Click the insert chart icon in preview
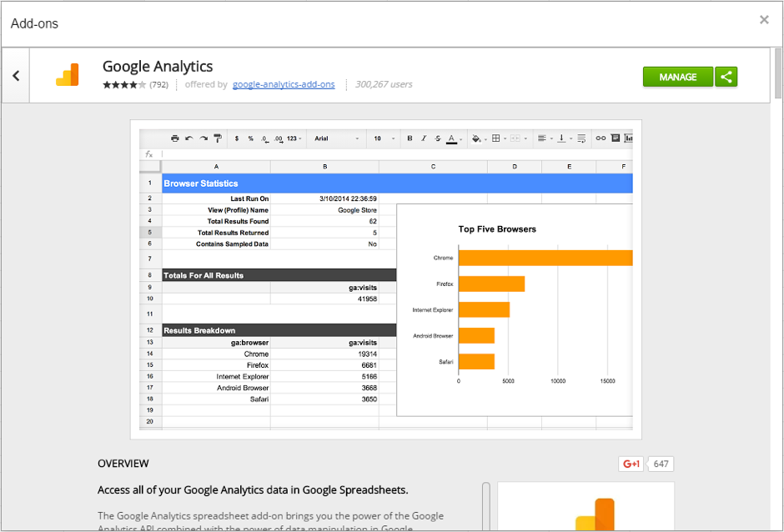The image size is (784, 532). 629,138
